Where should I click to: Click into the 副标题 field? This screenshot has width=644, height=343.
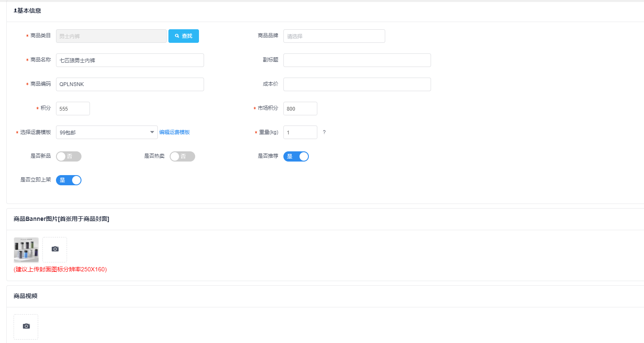[357, 60]
